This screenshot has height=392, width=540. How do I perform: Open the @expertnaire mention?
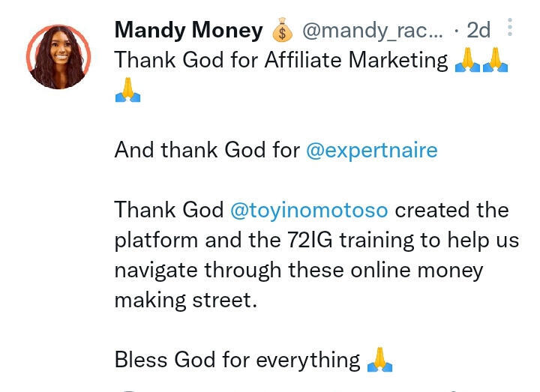[x=371, y=150]
